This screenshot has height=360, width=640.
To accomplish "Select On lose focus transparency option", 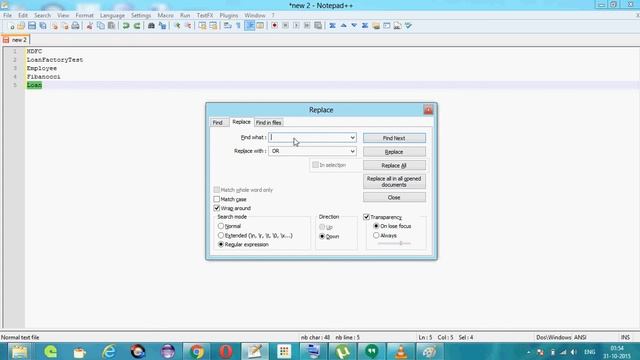I will 376,226.
